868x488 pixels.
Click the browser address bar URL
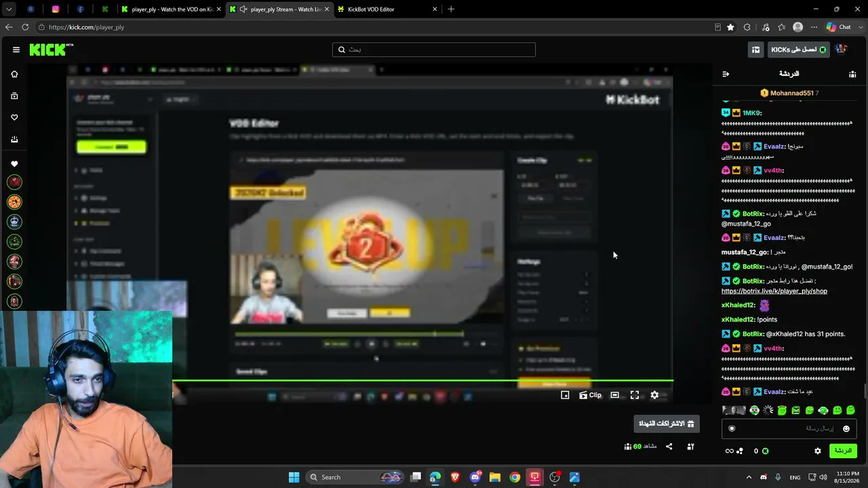pos(87,27)
